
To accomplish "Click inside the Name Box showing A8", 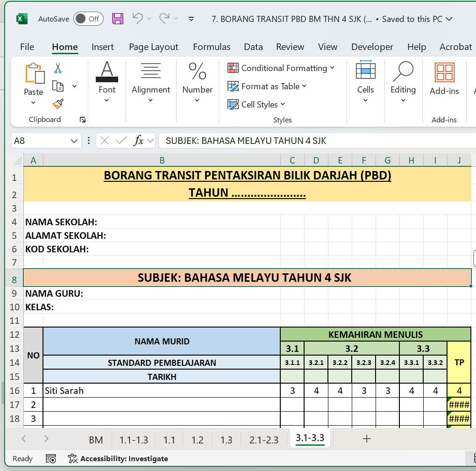I will 39,141.
